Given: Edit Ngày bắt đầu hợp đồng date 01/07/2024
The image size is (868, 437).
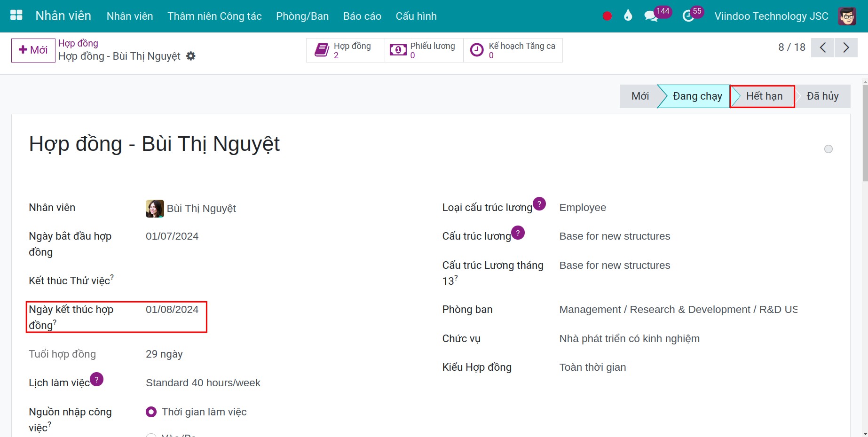Looking at the screenshot, I should pyautogui.click(x=172, y=236).
